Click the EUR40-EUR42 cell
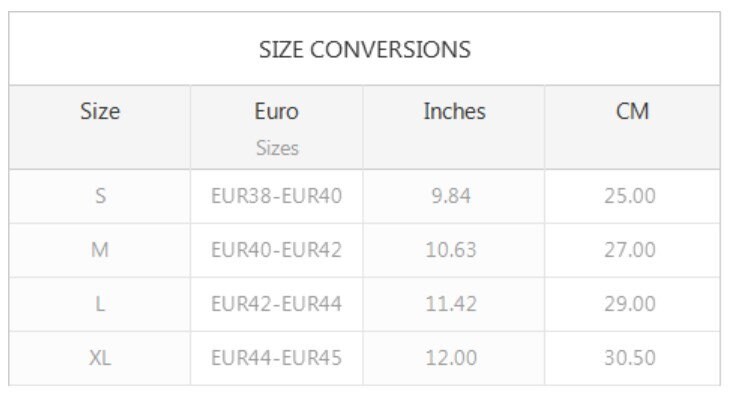 276,250
